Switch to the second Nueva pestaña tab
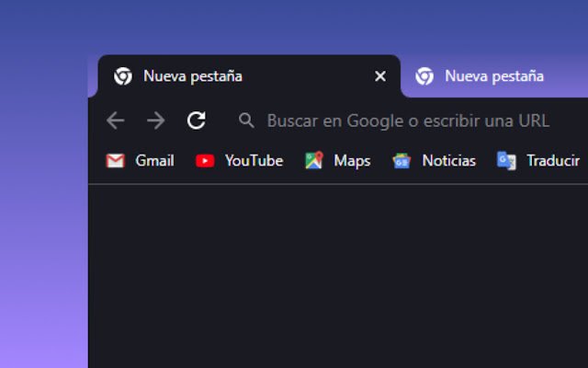Viewport: 588px width, 368px height. click(494, 76)
